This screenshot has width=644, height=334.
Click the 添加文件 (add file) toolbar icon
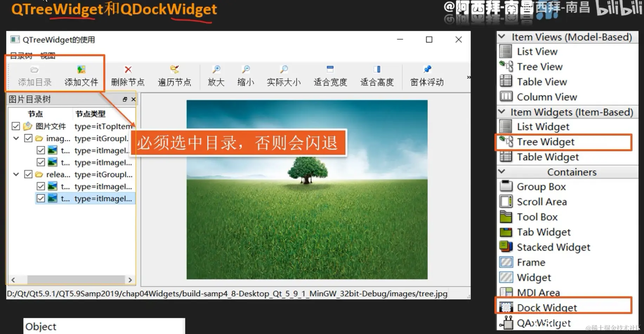coord(81,75)
